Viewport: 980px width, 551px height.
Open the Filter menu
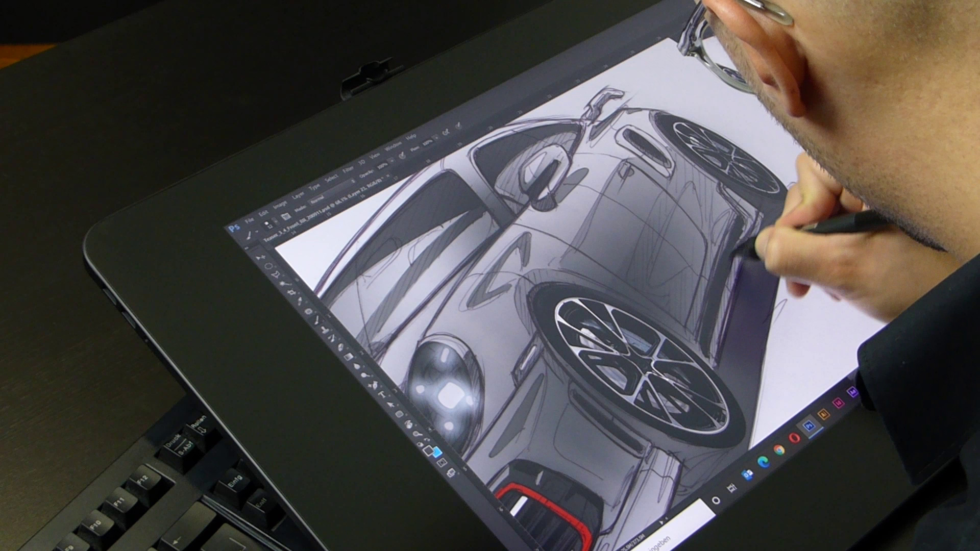[348, 169]
